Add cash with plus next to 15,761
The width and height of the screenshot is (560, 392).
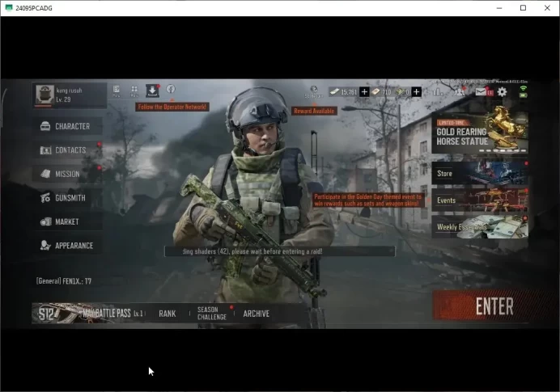click(x=364, y=92)
